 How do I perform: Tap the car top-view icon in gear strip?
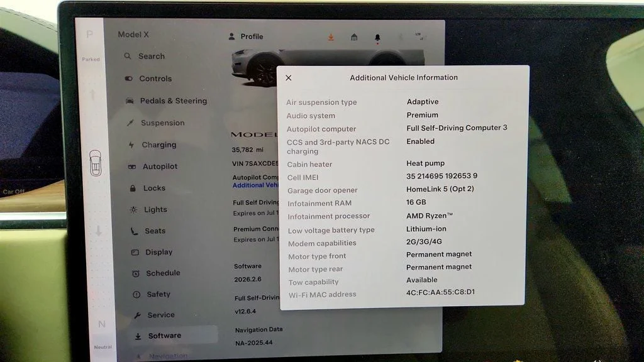96,163
